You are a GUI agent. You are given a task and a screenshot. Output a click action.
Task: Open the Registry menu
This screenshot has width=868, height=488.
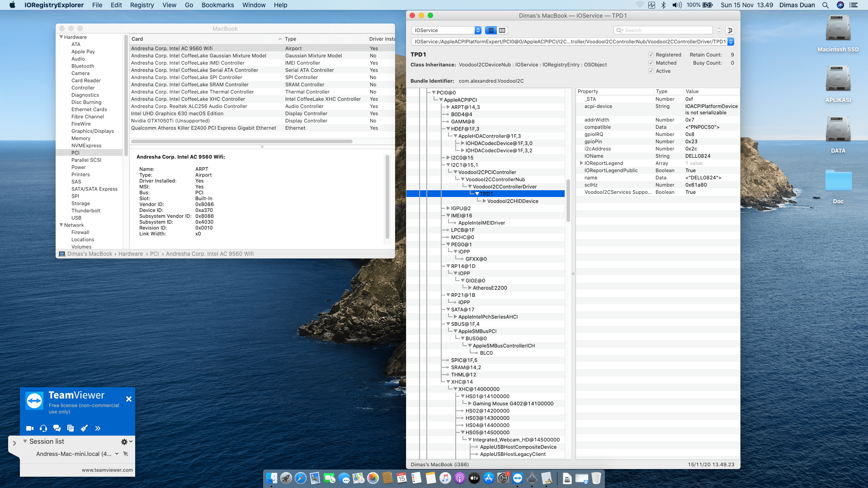click(142, 5)
